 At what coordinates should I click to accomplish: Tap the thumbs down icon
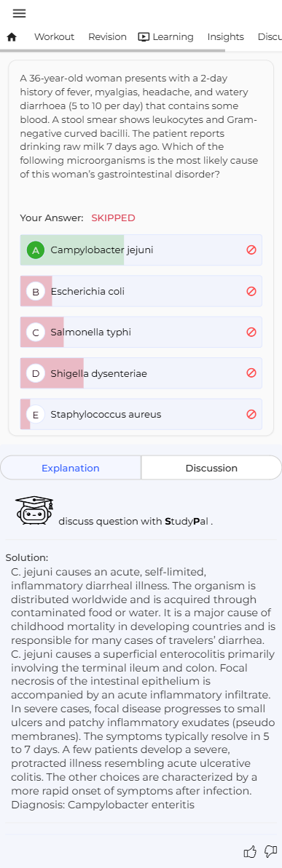coord(271,851)
